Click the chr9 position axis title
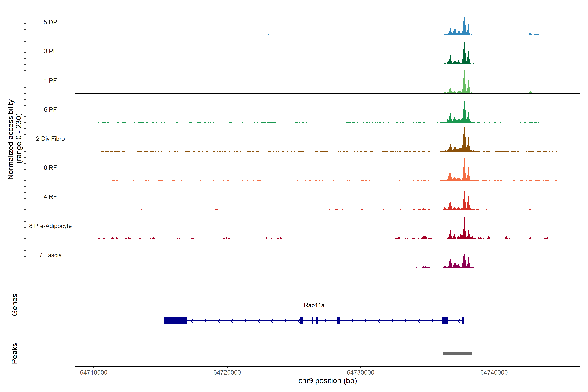The image size is (588, 392). click(x=327, y=381)
